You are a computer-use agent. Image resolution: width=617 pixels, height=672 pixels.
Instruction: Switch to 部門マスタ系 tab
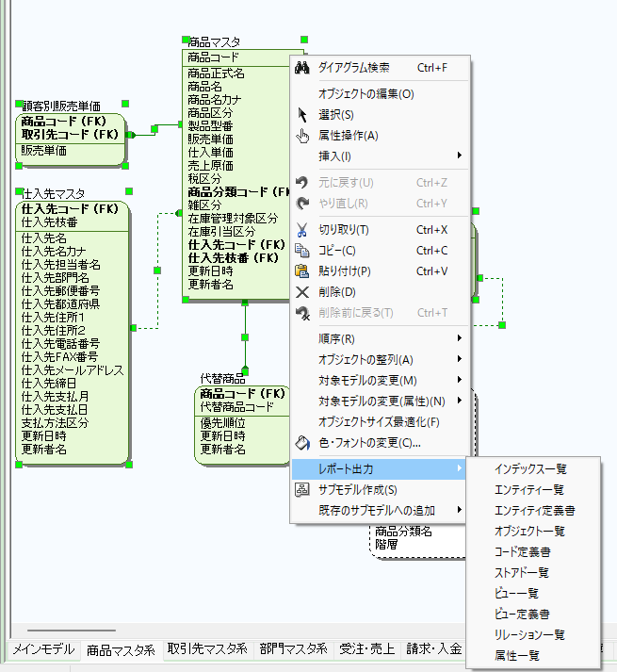(294, 648)
